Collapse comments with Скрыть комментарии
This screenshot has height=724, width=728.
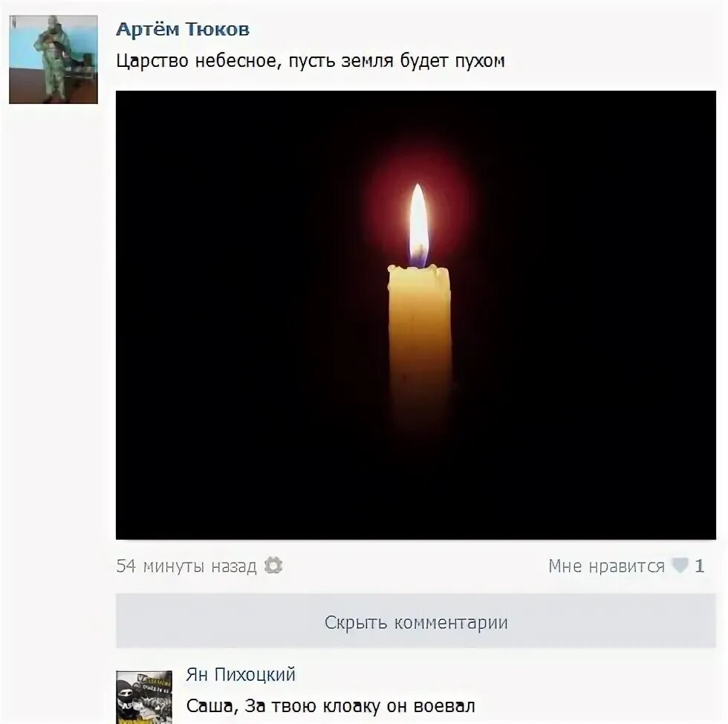pos(415,621)
